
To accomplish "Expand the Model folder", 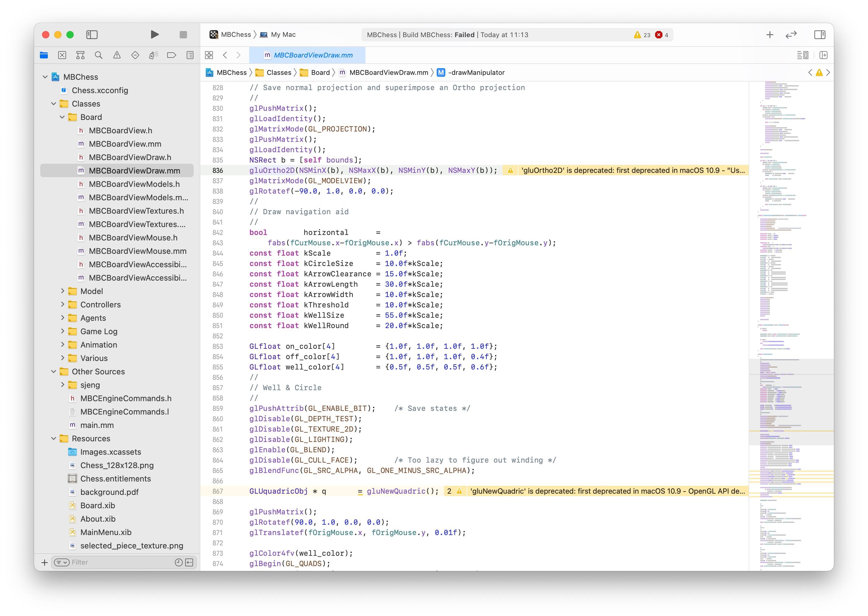I will click(63, 291).
